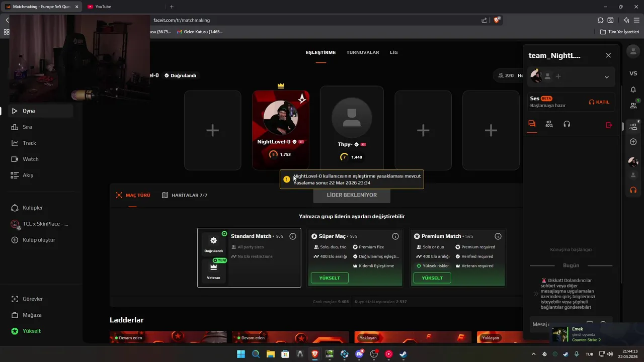Switch to the EŞLEŞTİRME tab
This screenshot has width=644, height=362.
[x=320, y=52]
